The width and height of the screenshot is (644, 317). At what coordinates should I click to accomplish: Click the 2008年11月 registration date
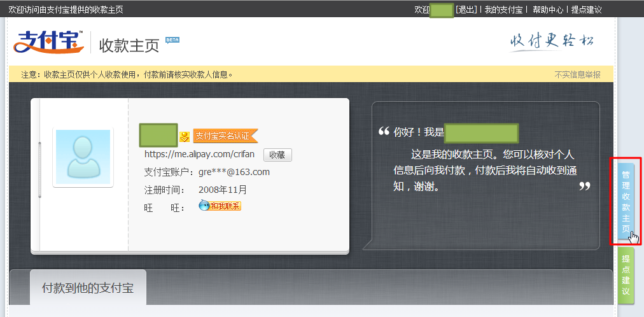(x=223, y=190)
